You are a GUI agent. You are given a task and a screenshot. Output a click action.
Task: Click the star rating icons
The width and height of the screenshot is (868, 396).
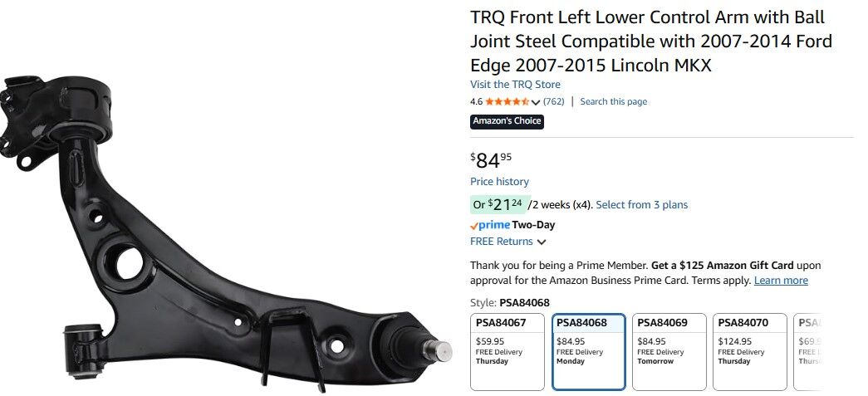pyautogui.click(x=507, y=102)
